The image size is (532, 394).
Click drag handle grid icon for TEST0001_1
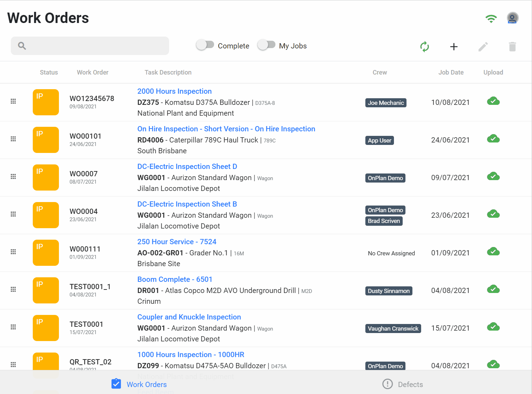click(x=13, y=289)
